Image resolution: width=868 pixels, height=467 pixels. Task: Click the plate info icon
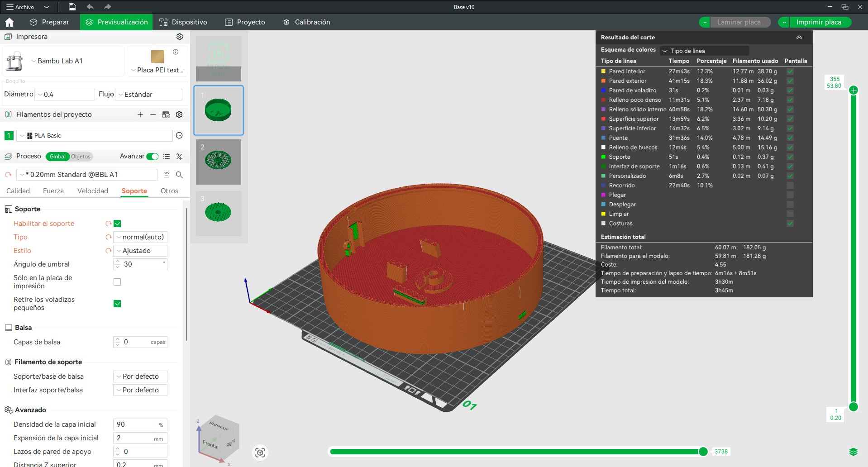(x=176, y=52)
